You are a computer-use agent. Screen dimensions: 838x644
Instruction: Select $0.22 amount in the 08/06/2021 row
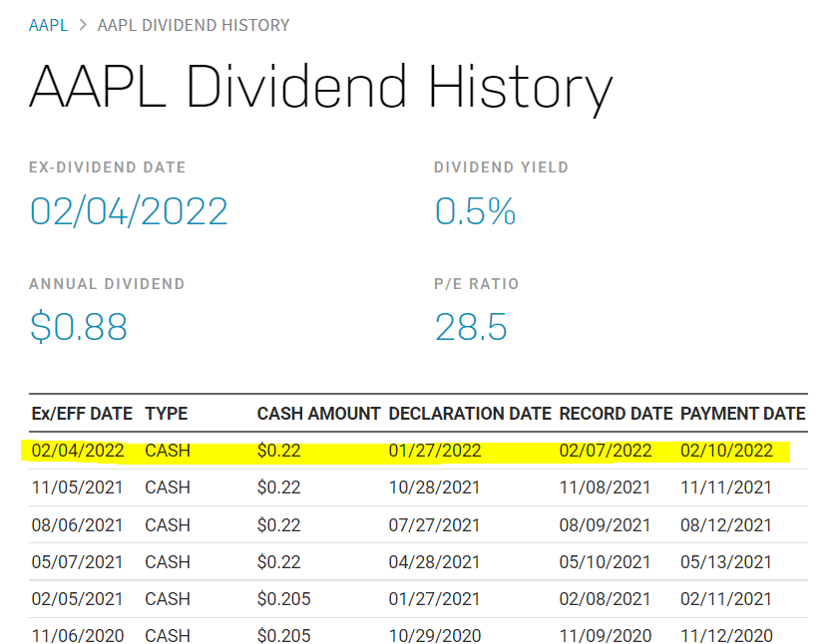click(x=278, y=525)
